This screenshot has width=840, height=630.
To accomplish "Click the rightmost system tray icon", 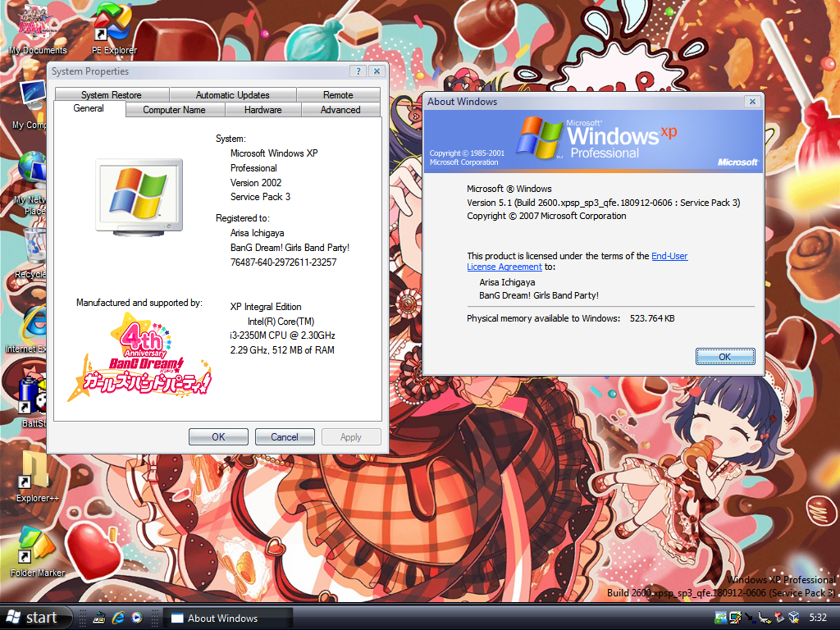I will pyautogui.click(x=794, y=619).
